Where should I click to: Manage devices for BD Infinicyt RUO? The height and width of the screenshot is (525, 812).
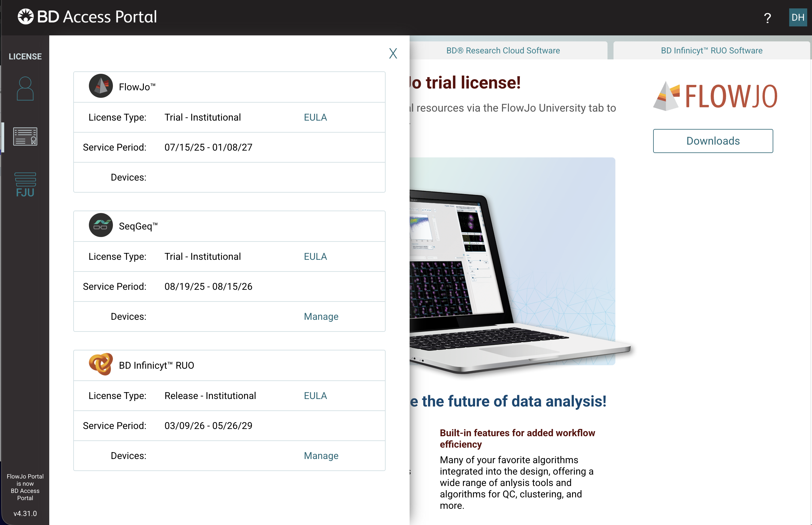tap(321, 455)
